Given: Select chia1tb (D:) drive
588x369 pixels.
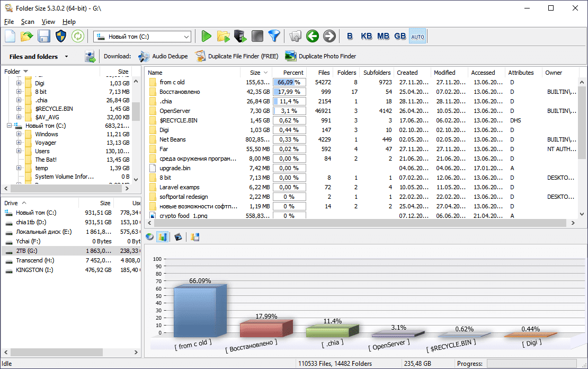Looking at the screenshot, I should coord(72,222).
